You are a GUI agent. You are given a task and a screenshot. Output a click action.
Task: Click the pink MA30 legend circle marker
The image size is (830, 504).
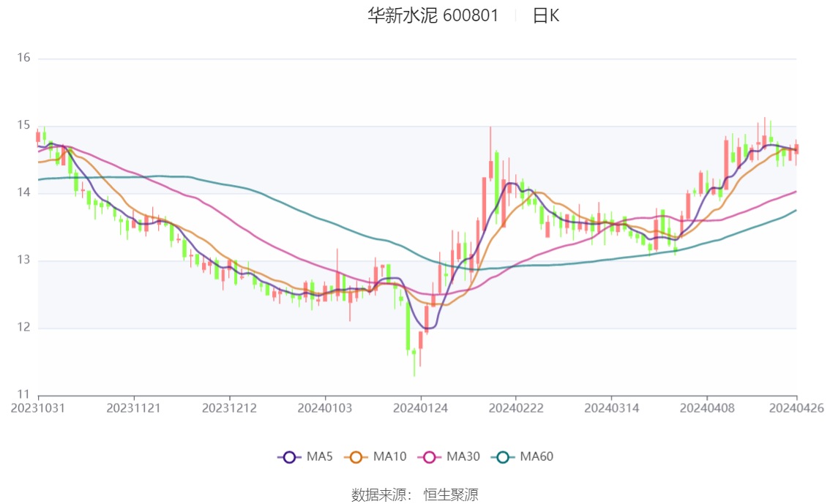(430, 457)
